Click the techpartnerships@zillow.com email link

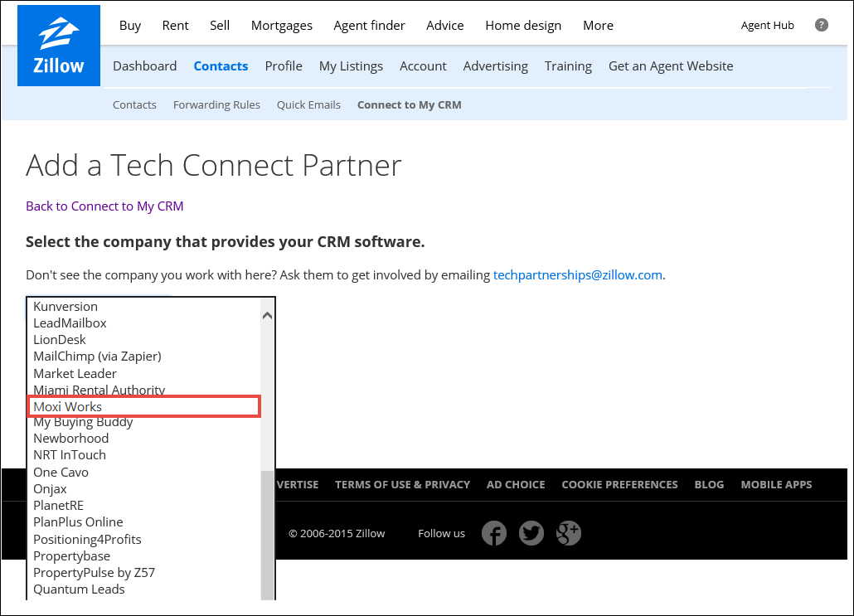[x=577, y=275]
